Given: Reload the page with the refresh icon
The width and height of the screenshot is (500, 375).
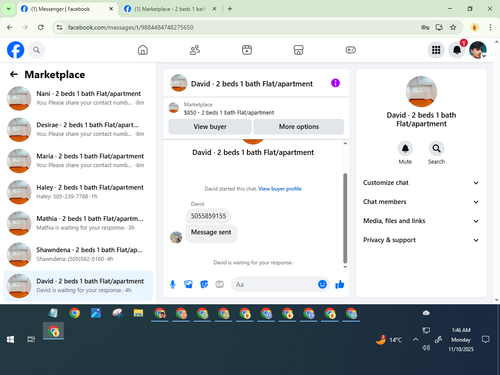Looking at the screenshot, I should click(x=41, y=27).
